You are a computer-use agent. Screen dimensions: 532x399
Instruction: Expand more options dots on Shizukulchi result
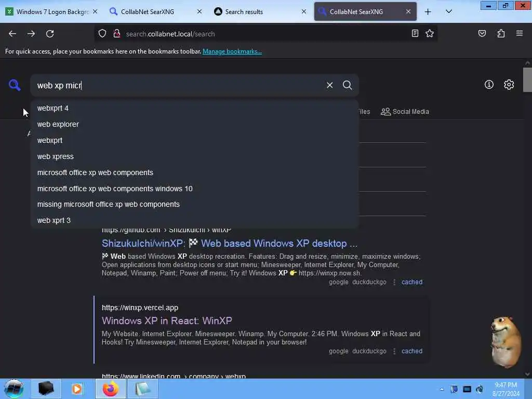[x=394, y=282]
